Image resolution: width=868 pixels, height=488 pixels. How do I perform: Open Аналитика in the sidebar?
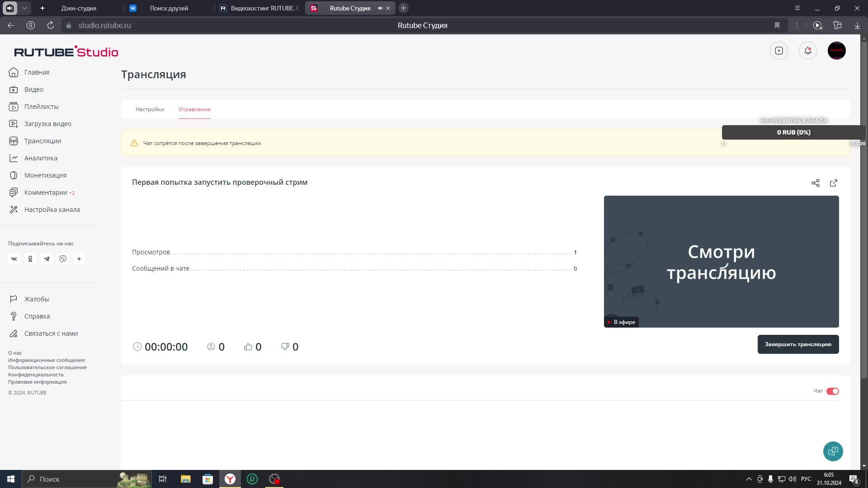point(41,158)
